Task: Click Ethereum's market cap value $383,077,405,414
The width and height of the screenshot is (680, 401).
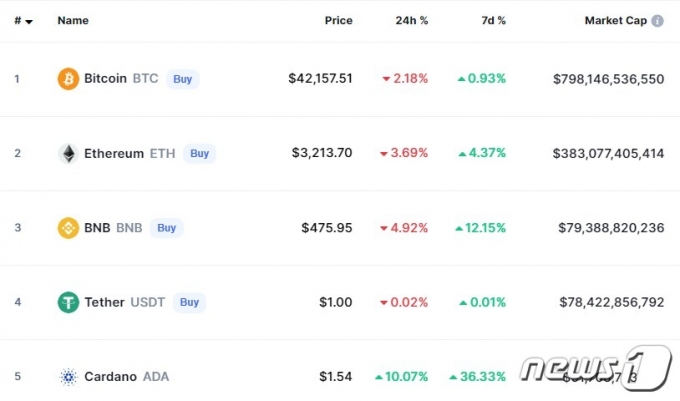Action: (608, 153)
